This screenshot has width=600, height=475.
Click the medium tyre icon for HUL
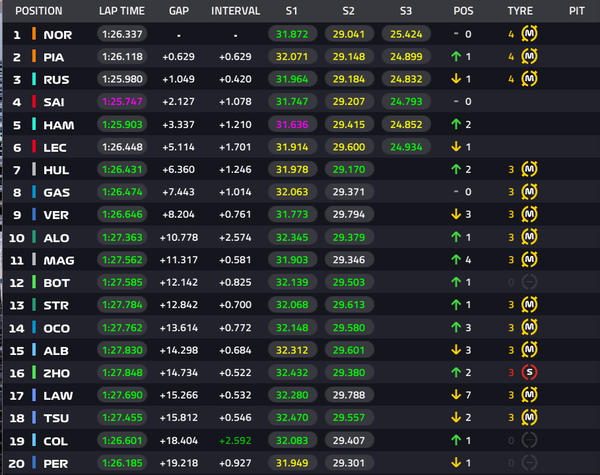[529, 169]
